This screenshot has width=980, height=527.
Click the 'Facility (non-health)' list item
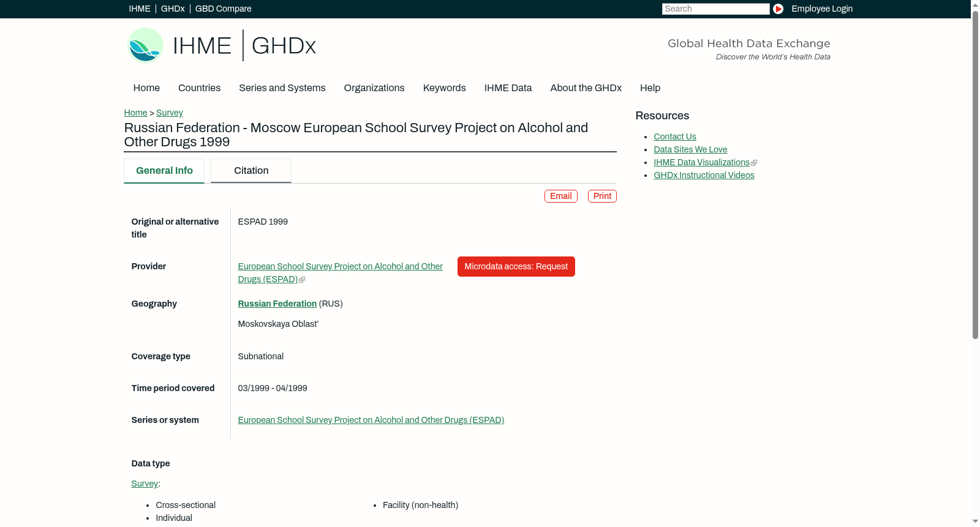420,505
